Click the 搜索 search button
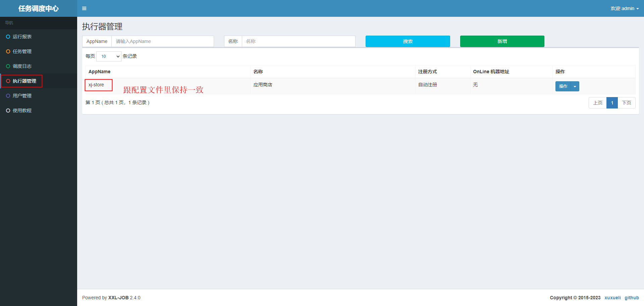 408,41
